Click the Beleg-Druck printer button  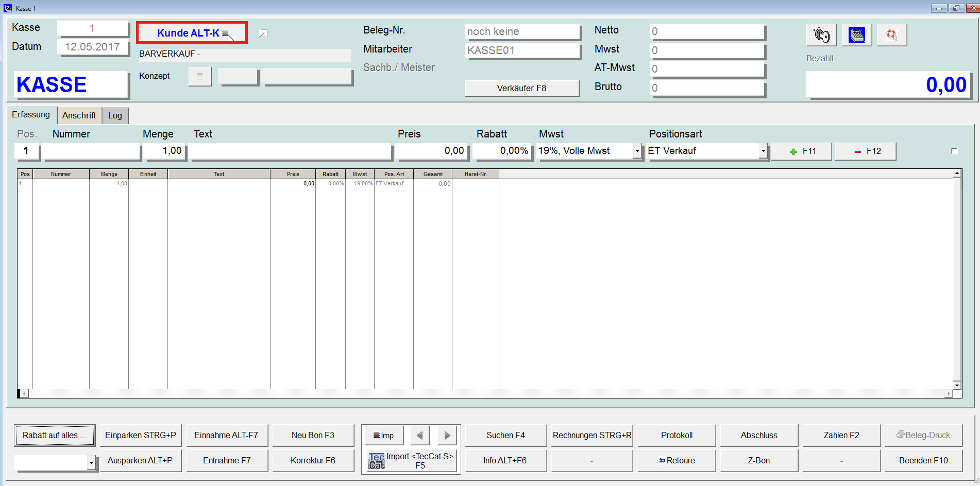click(923, 435)
